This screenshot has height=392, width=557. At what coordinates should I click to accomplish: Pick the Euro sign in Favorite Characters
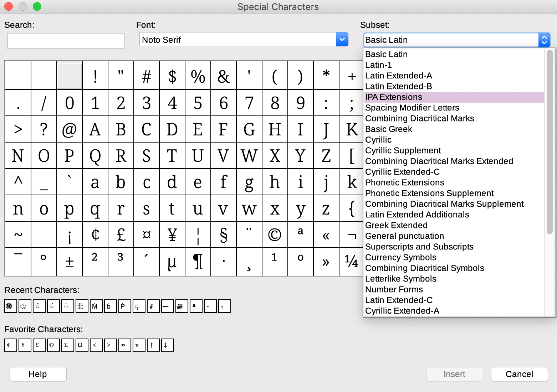(x=11, y=345)
